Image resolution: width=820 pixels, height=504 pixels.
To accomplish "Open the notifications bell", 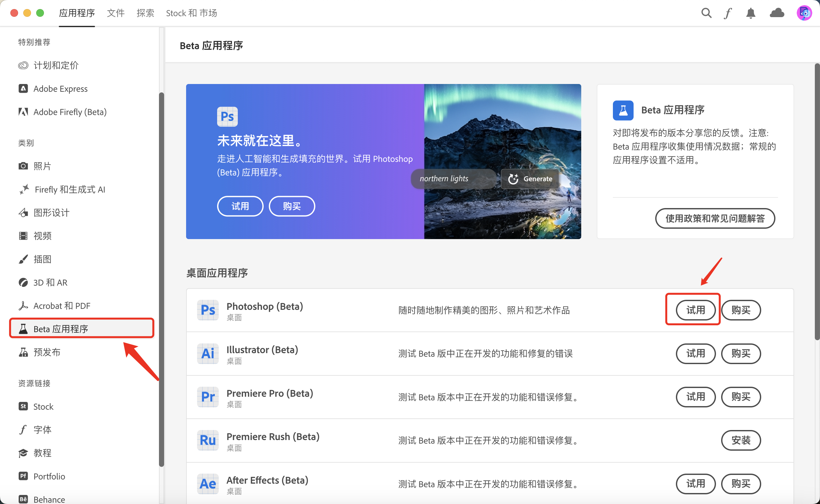I will (750, 13).
